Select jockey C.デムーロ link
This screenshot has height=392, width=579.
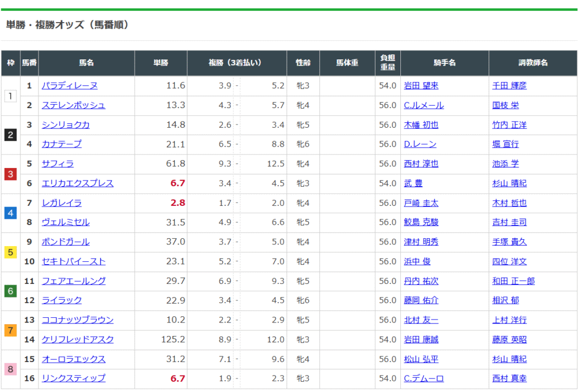click(x=424, y=378)
